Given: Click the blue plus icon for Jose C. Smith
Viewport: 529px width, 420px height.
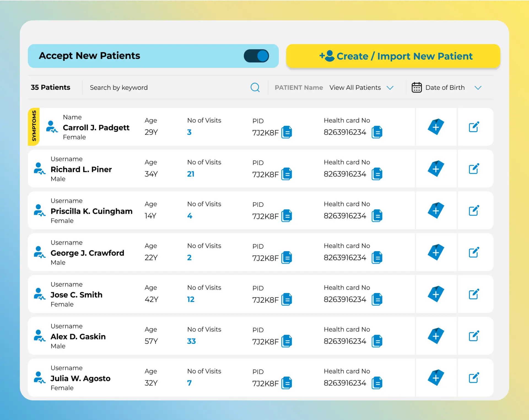Looking at the screenshot, I should pyautogui.click(x=436, y=294).
